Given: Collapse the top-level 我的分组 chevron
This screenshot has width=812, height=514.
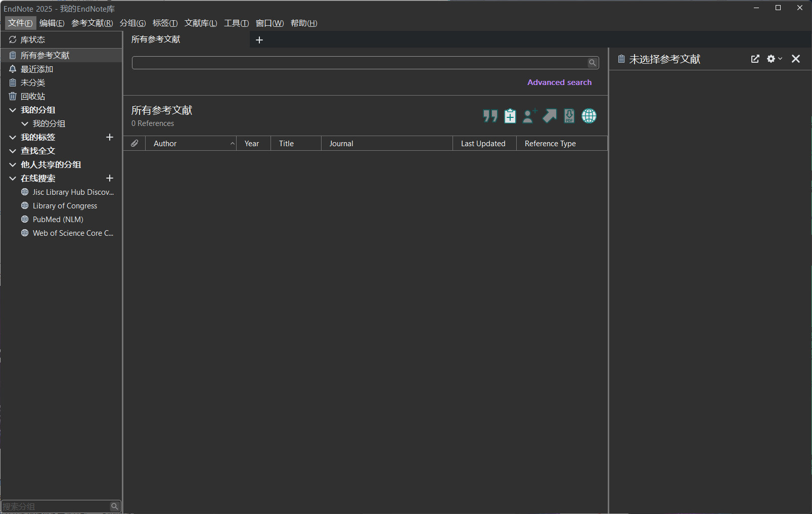Looking at the screenshot, I should [13, 110].
